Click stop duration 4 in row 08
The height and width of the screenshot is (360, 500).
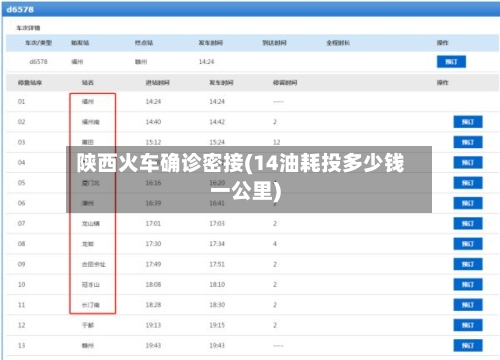(275, 244)
